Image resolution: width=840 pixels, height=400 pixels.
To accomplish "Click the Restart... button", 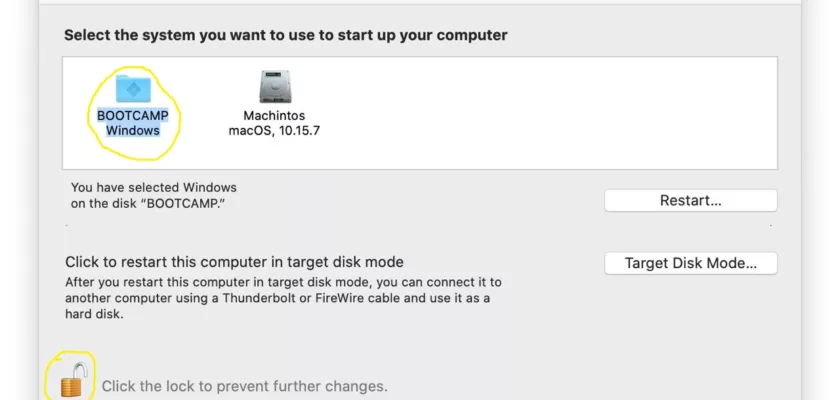I will coord(691,200).
